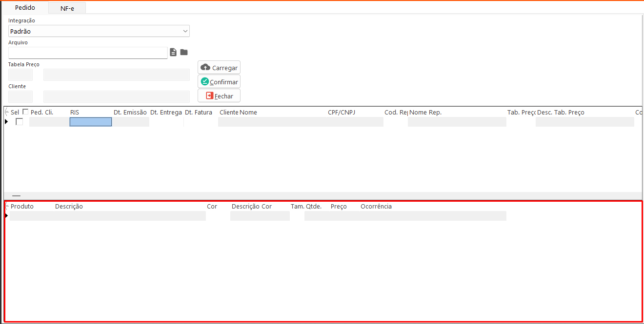Click the row indicator arrow in products grid
Screen dimensions: 644x324
(x=6, y=215)
